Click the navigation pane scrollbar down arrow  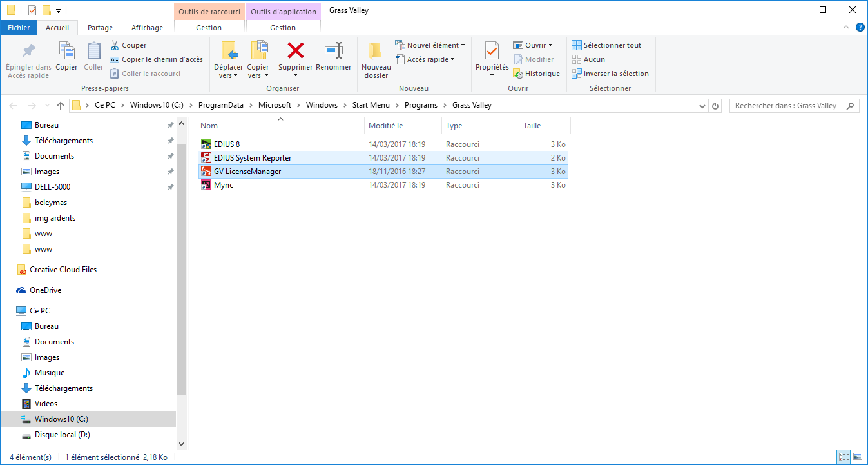(x=181, y=444)
